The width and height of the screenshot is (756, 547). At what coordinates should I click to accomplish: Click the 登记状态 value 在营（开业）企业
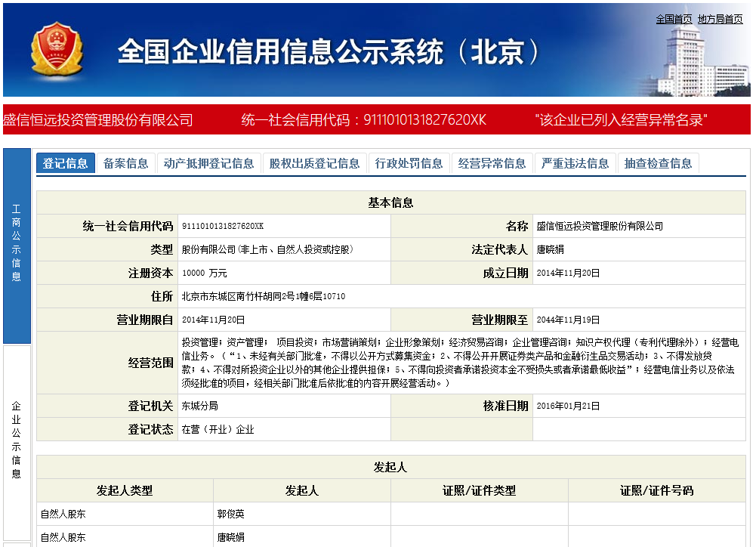[x=218, y=429]
